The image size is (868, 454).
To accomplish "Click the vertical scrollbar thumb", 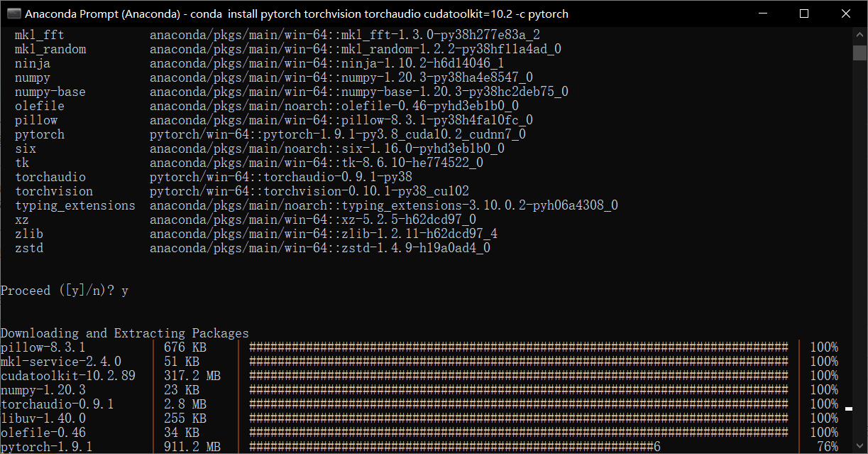I will (859, 53).
